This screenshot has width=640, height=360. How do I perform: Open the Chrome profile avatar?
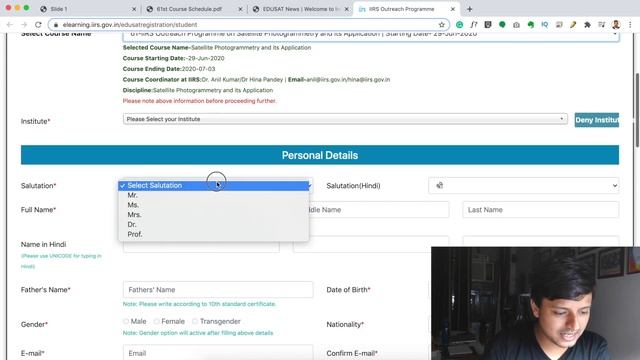click(x=616, y=25)
